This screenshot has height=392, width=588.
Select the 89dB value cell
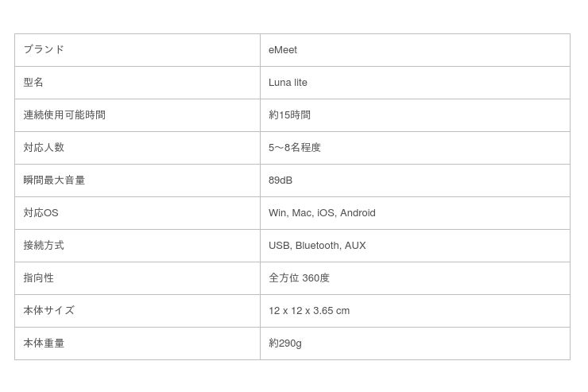click(x=280, y=180)
